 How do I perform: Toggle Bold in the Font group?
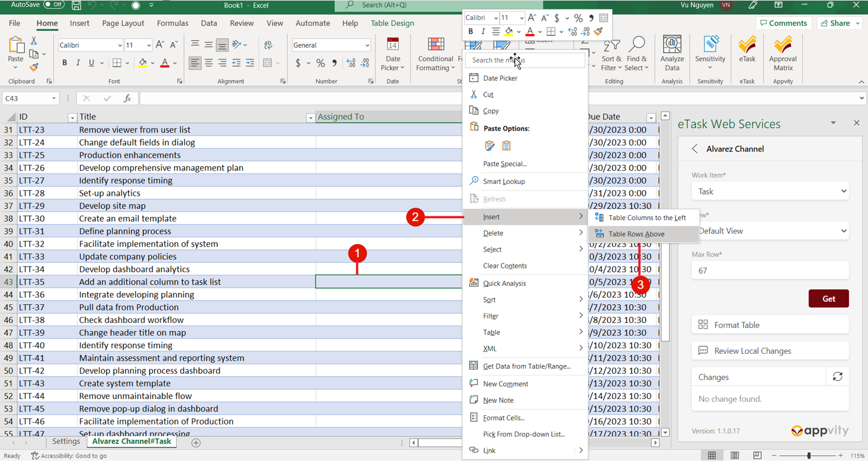64,63
